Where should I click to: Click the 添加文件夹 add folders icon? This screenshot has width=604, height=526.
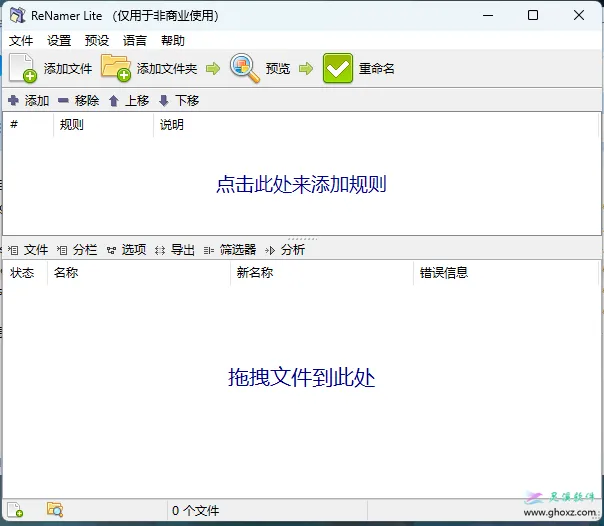coord(116,68)
